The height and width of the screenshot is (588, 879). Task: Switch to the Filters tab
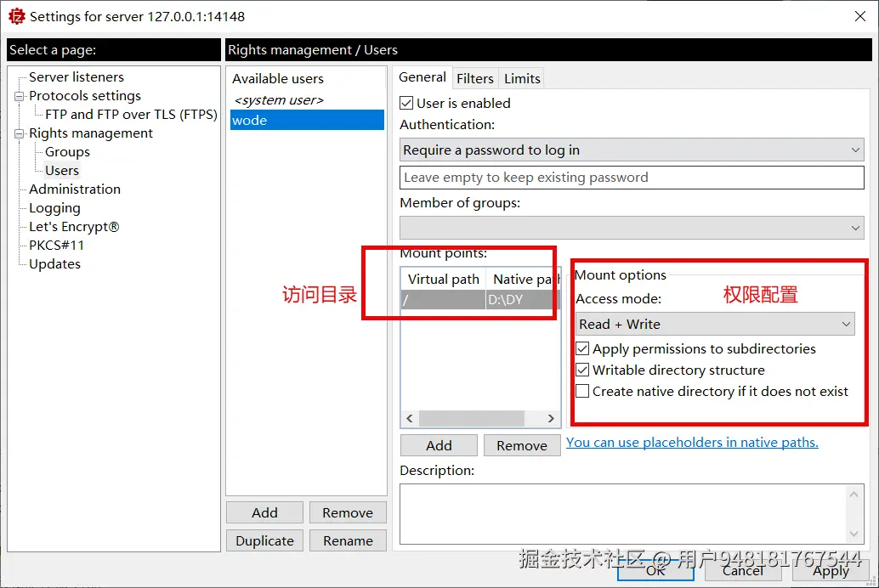(x=475, y=78)
